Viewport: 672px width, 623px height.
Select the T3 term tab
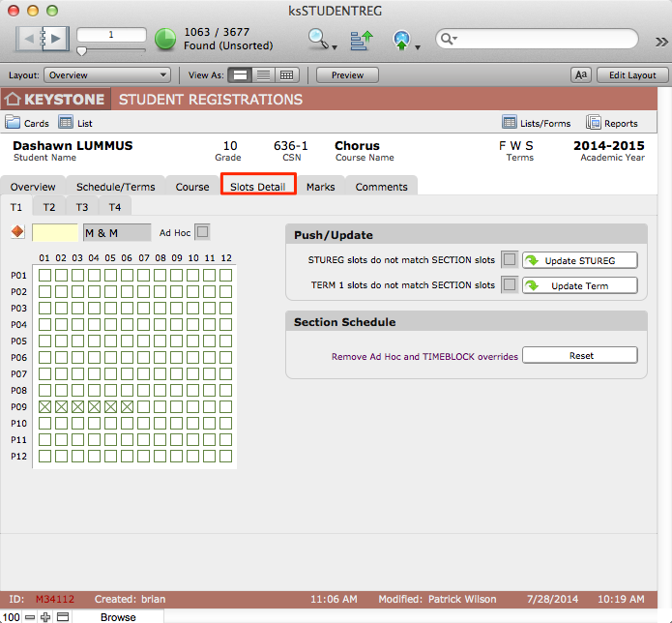point(82,207)
